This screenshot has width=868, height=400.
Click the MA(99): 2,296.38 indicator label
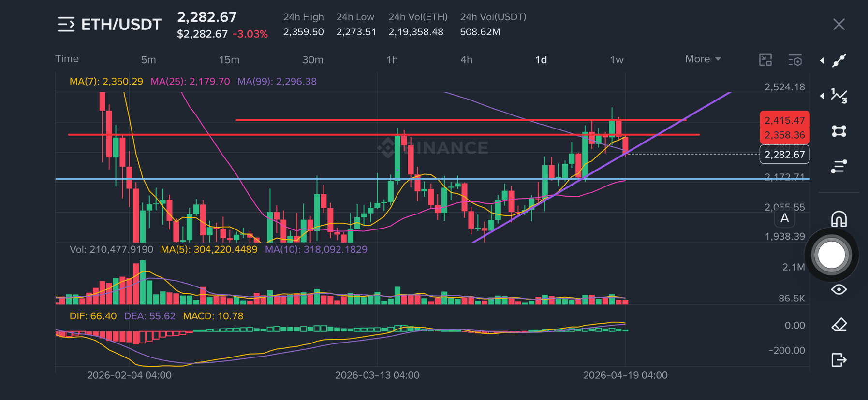(x=277, y=81)
